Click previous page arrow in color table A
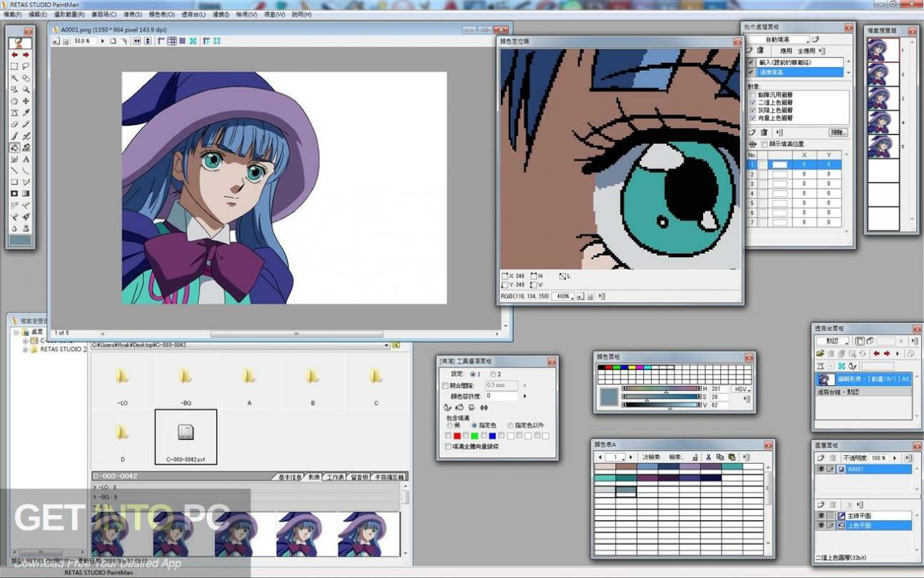The height and width of the screenshot is (578, 924). click(600, 457)
